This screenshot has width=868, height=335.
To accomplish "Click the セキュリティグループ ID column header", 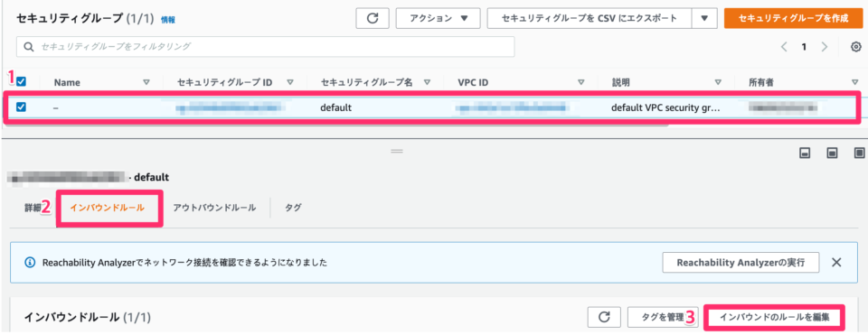I will [x=225, y=82].
